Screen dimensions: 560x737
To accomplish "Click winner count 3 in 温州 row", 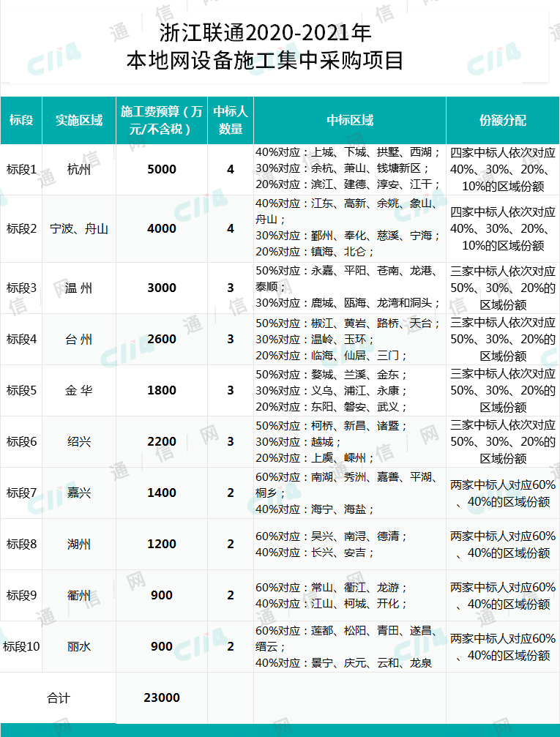I will (231, 288).
